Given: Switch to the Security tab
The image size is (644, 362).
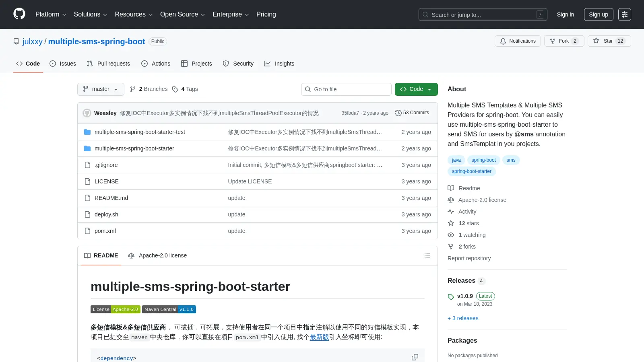Looking at the screenshot, I should (238, 64).
